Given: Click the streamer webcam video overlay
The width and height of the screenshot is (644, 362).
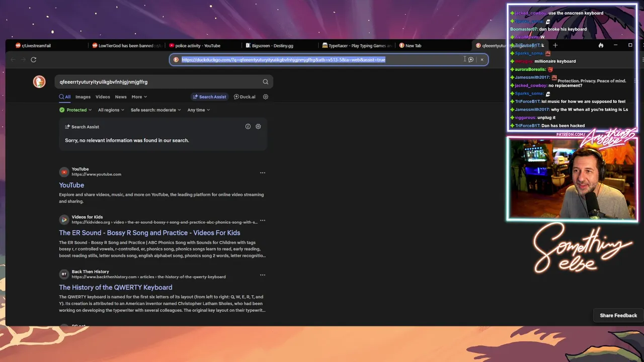Looking at the screenshot, I should [572, 179].
